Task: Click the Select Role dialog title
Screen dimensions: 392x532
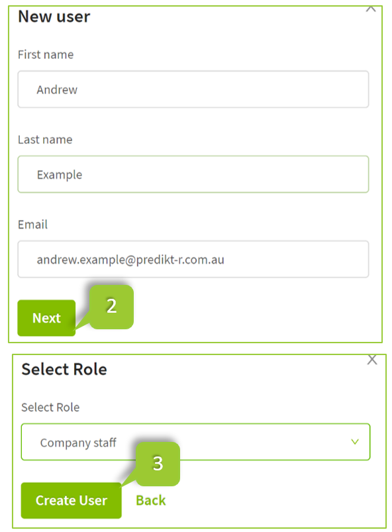Action: point(64,370)
